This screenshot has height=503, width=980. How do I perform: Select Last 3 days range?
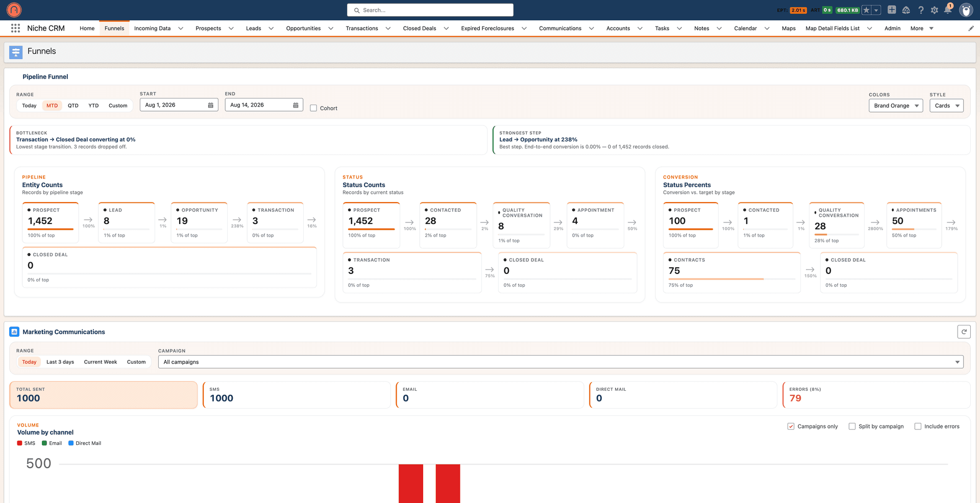(x=60, y=362)
